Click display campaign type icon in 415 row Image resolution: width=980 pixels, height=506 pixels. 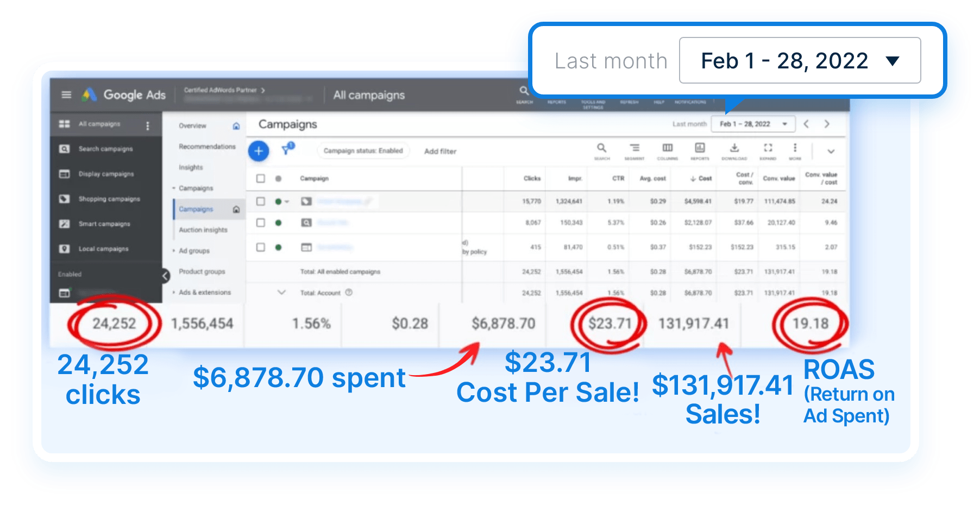coord(306,247)
